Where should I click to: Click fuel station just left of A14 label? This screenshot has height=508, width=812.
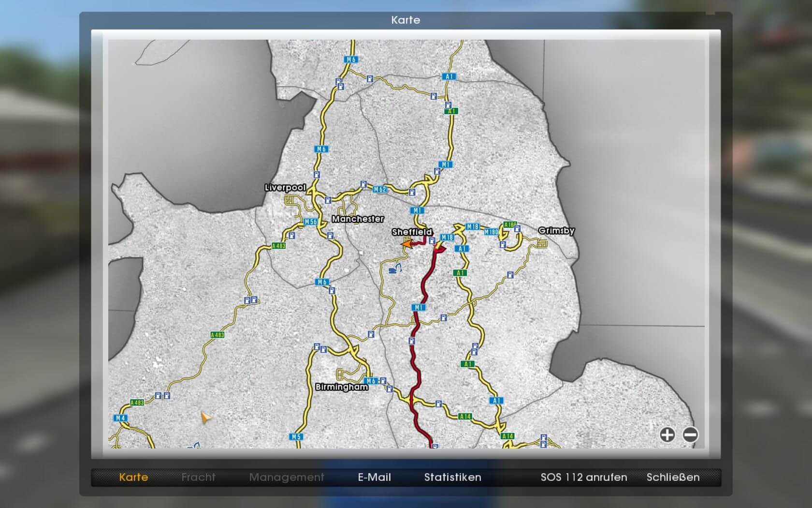coord(438,403)
